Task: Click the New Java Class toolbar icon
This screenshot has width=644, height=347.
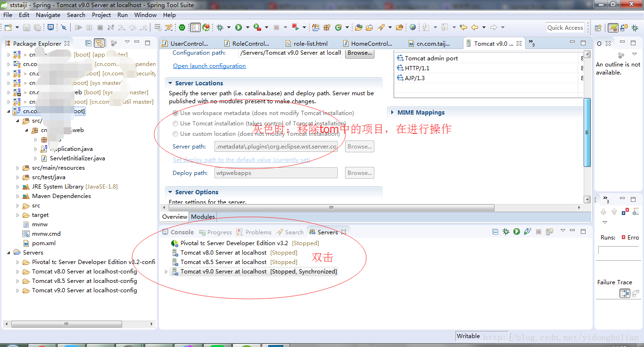Action: pos(338,27)
